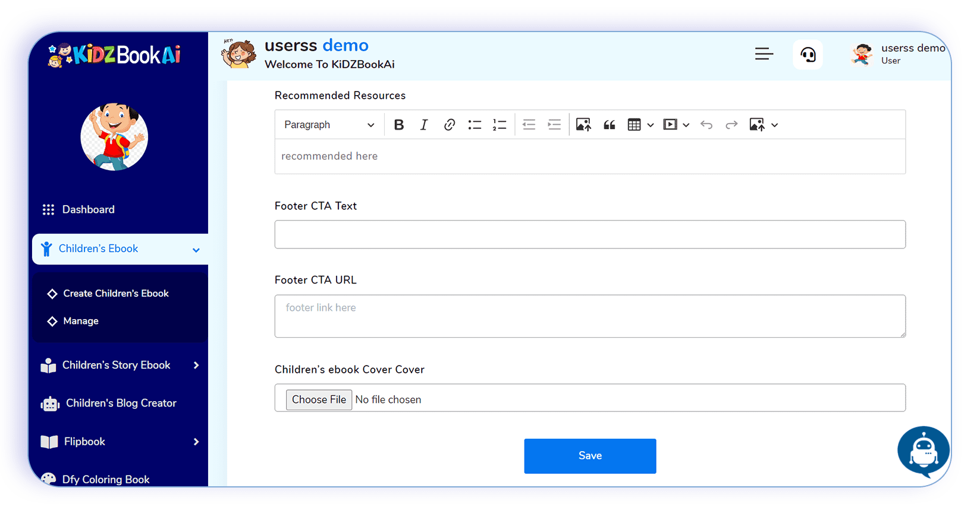
Task: Create a numbered list
Action: click(500, 125)
